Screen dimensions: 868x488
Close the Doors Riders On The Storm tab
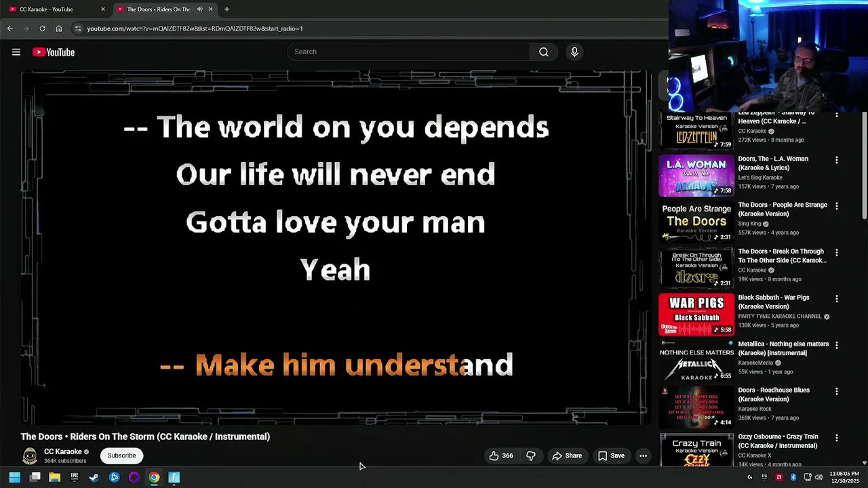pyautogui.click(x=211, y=9)
